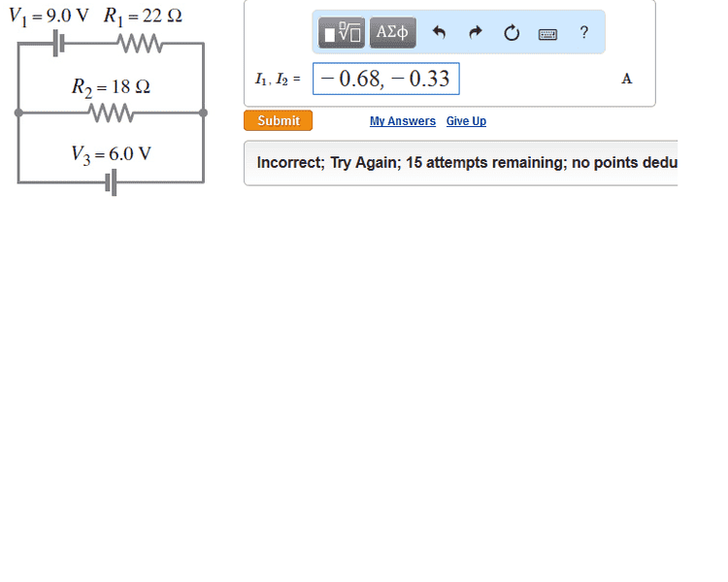Open help question mark icon
Image resolution: width=728 pixels, height=582 pixels.
[584, 32]
